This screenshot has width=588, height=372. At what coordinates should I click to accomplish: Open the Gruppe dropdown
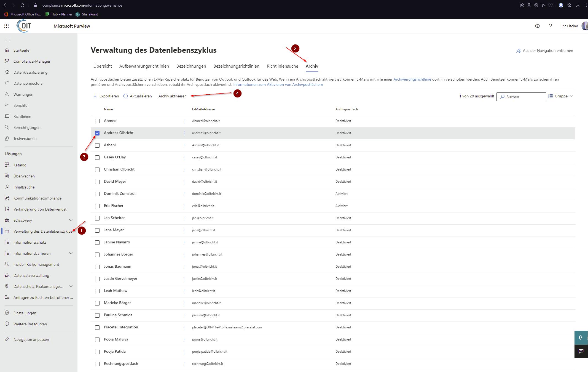pos(561,96)
